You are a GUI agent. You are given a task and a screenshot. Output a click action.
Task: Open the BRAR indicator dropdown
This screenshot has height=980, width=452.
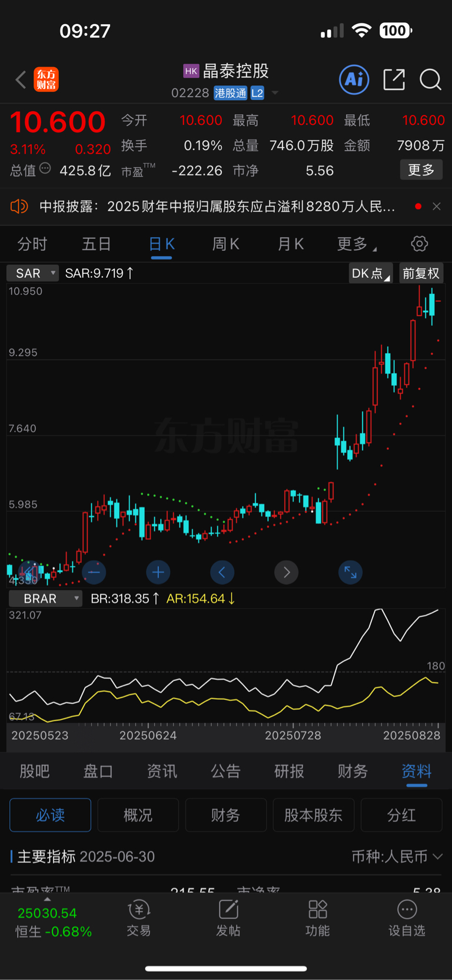[45, 599]
